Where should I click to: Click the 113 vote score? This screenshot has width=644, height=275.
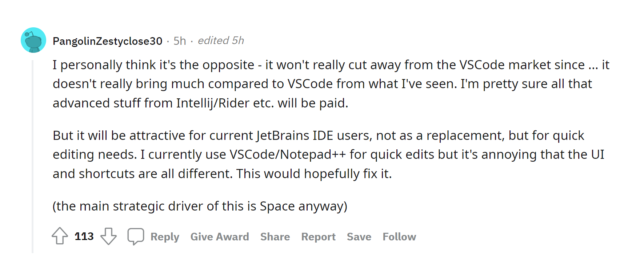(84, 236)
